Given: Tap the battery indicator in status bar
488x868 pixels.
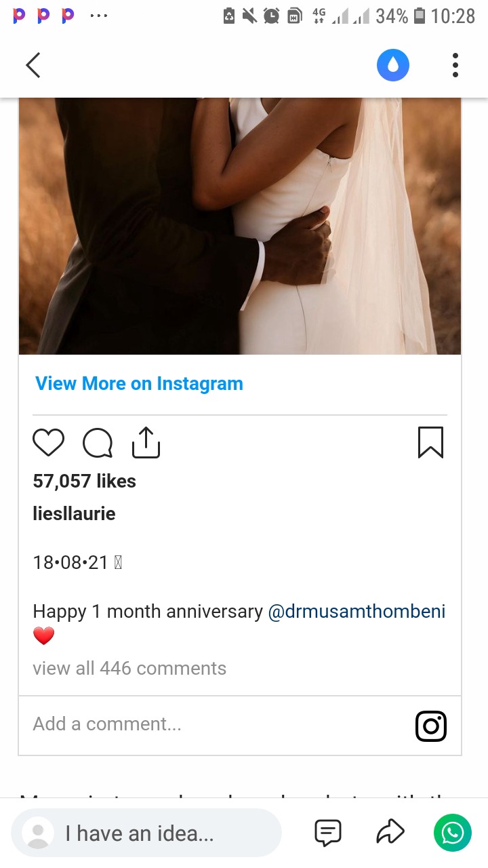Looking at the screenshot, I should (420, 16).
